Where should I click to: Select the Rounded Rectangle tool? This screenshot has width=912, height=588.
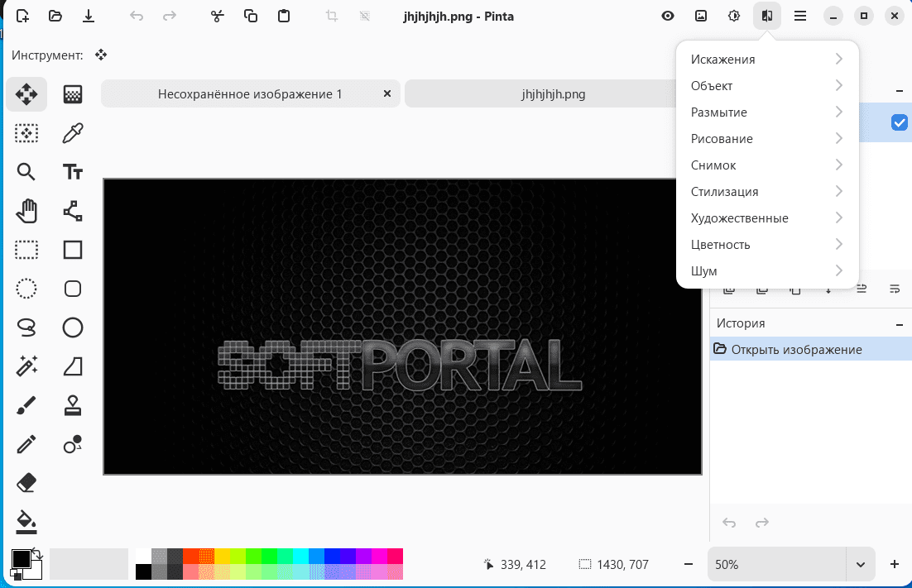coord(73,289)
